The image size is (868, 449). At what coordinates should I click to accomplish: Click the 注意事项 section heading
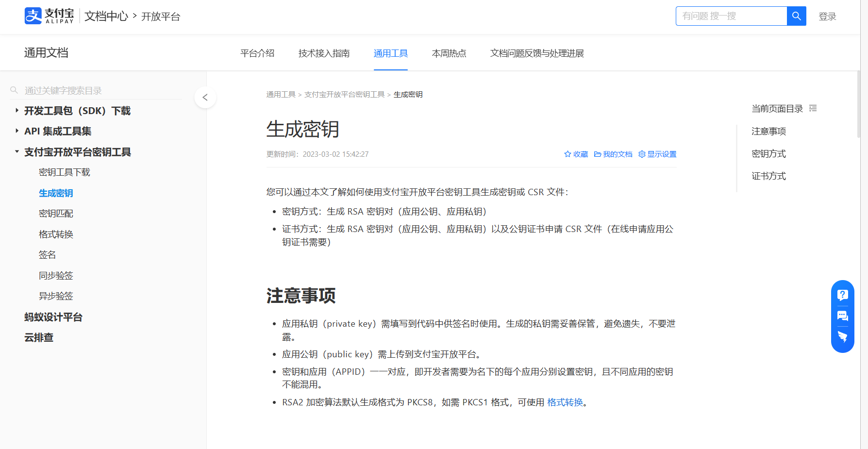(301, 295)
